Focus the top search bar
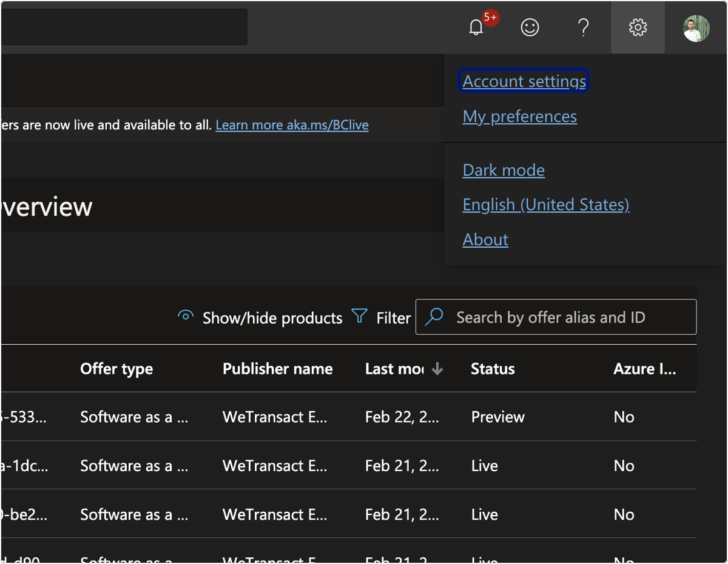 pyautogui.click(x=124, y=27)
